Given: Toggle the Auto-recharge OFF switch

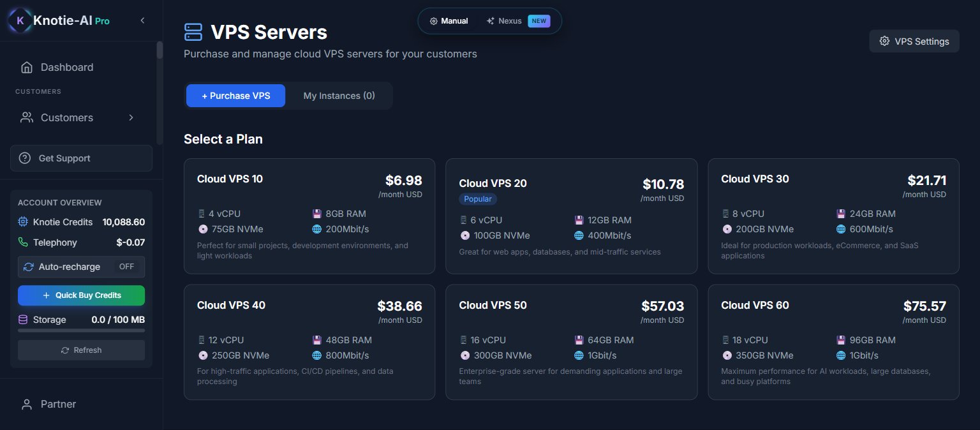Looking at the screenshot, I should [x=127, y=267].
